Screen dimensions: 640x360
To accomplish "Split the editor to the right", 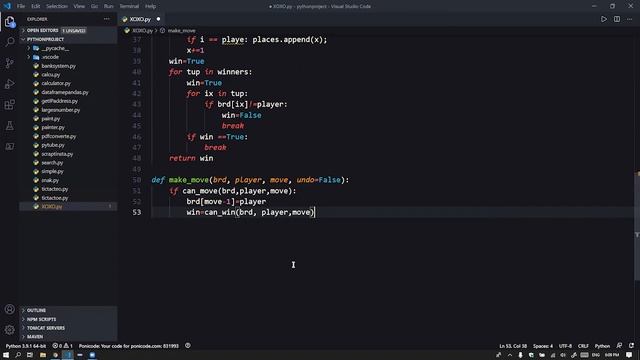I will tap(617, 19).
